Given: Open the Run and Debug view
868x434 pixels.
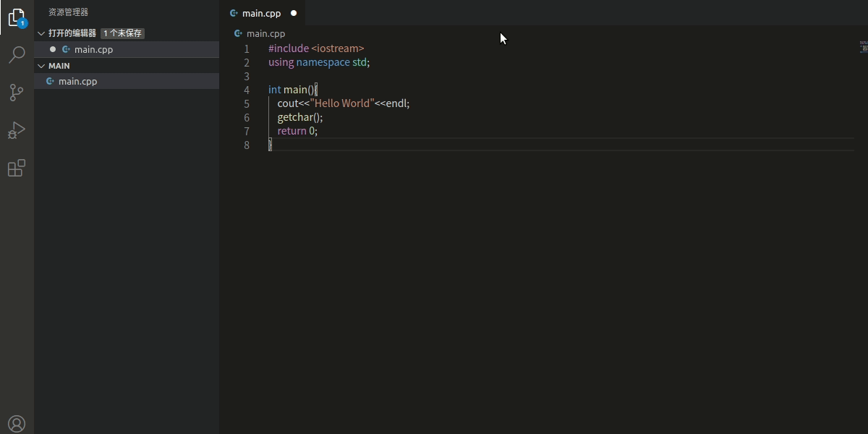Looking at the screenshot, I should (x=17, y=130).
